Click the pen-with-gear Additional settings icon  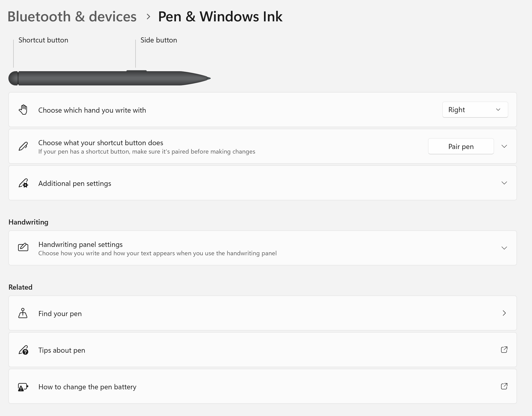[23, 183]
